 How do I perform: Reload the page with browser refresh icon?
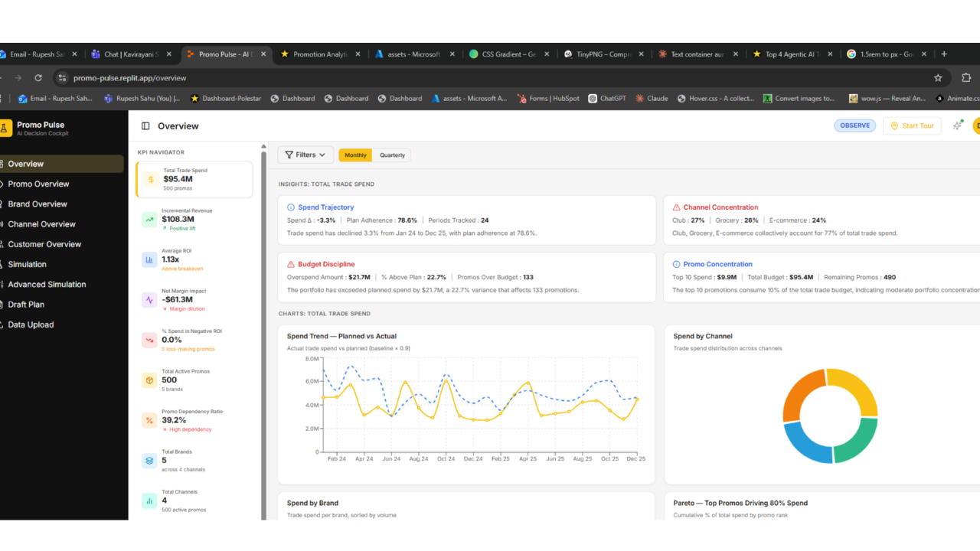click(38, 77)
